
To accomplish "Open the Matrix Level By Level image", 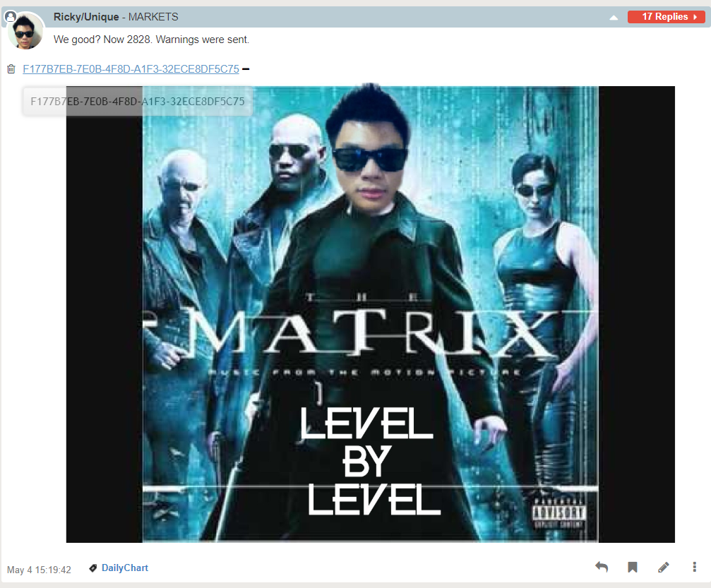I will point(371,314).
